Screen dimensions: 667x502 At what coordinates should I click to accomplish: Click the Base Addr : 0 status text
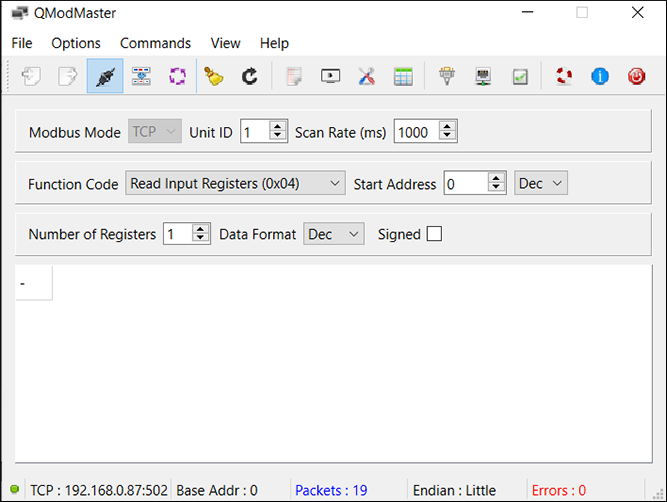point(217,491)
